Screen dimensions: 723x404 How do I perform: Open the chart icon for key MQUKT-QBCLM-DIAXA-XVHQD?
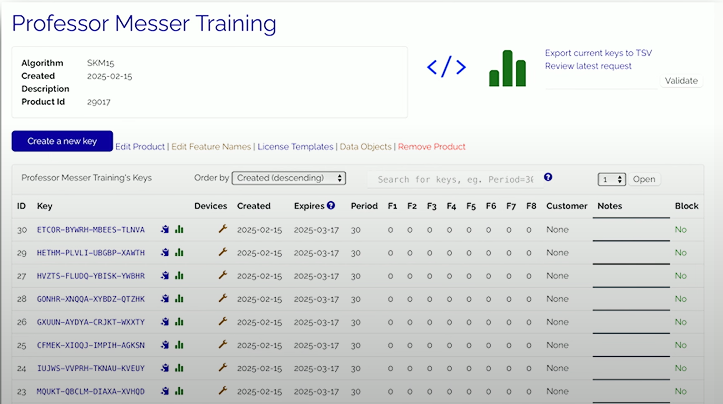pos(179,391)
